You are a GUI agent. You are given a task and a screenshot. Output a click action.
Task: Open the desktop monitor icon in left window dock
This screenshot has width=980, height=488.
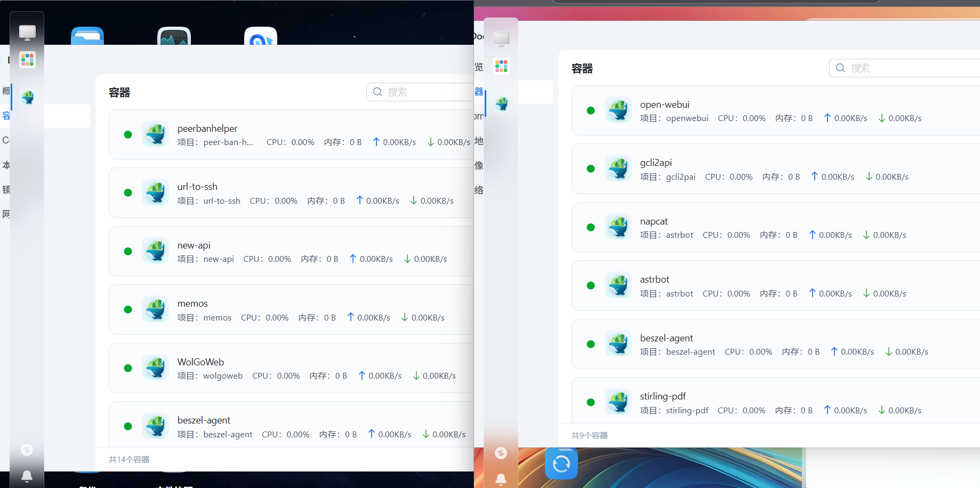(x=27, y=33)
